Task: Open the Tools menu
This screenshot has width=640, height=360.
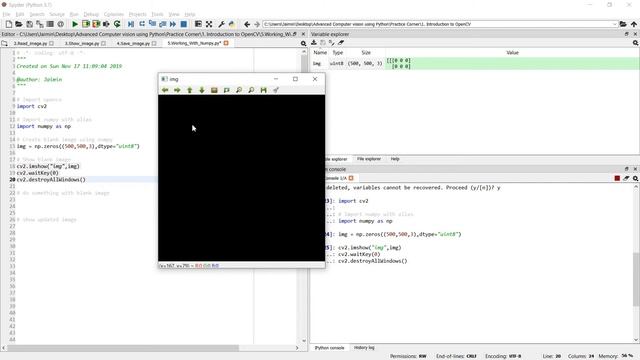Action: (157, 14)
